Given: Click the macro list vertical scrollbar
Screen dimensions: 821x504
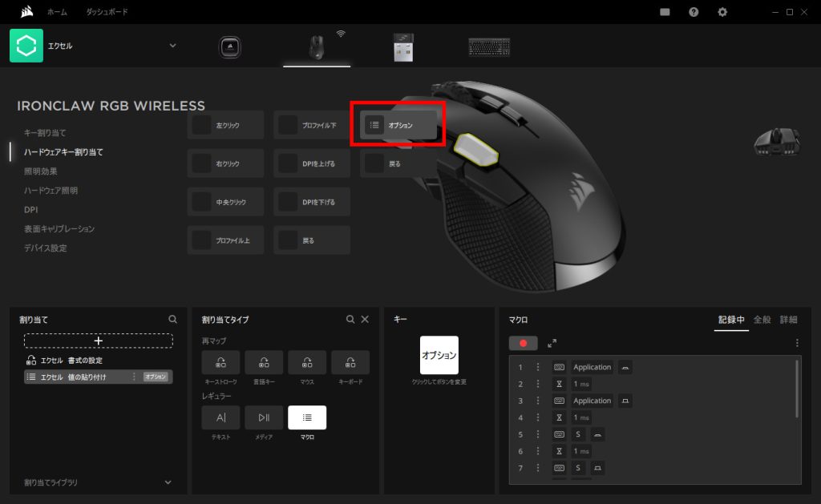Looking at the screenshot, I should 797,389.
